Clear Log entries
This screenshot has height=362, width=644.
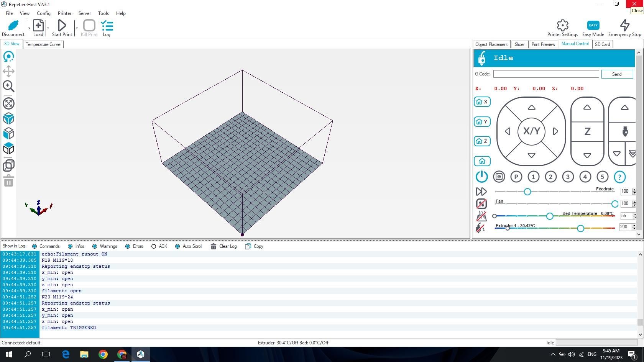point(224,246)
